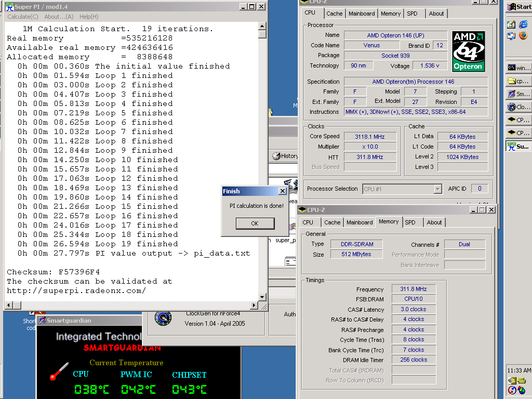Close the Finish dialog with its X
This screenshot has width=532, height=399.
(x=282, y=191)
